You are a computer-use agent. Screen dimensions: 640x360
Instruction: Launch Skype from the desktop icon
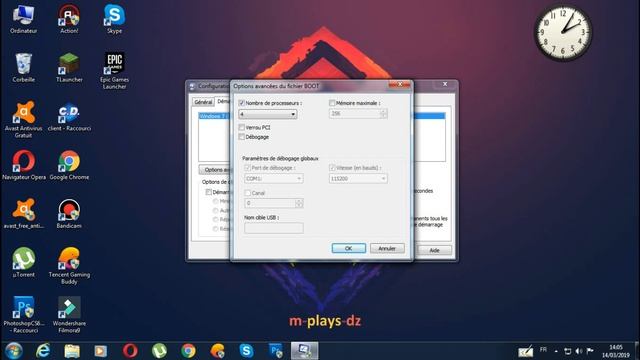114,19
